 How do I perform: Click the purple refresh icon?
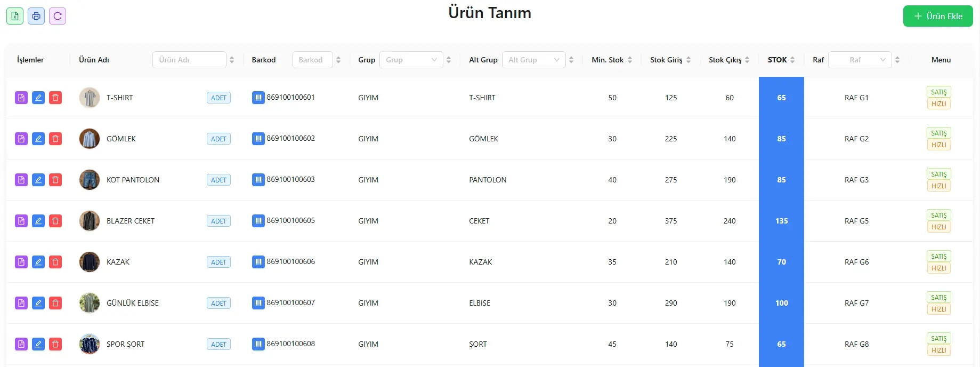58,16
